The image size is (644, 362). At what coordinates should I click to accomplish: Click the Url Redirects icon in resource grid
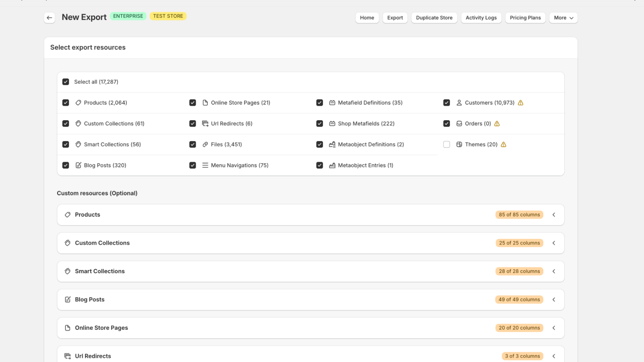(205, 123)
